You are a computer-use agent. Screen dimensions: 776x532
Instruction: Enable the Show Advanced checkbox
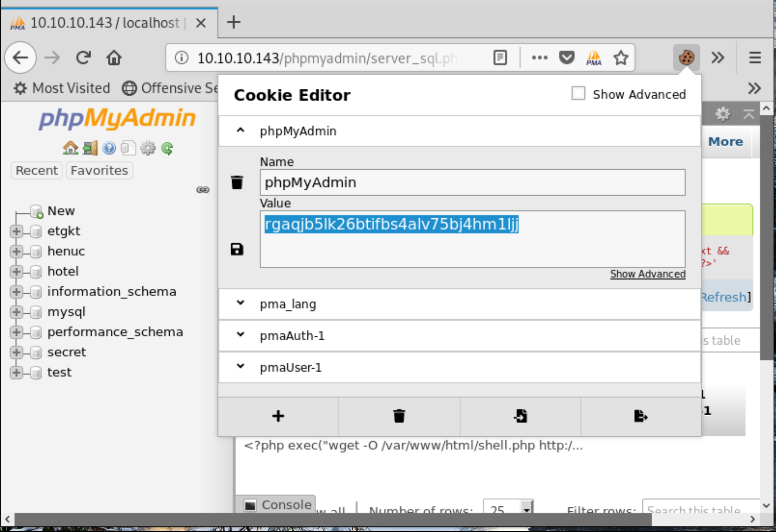coord(578,94)
